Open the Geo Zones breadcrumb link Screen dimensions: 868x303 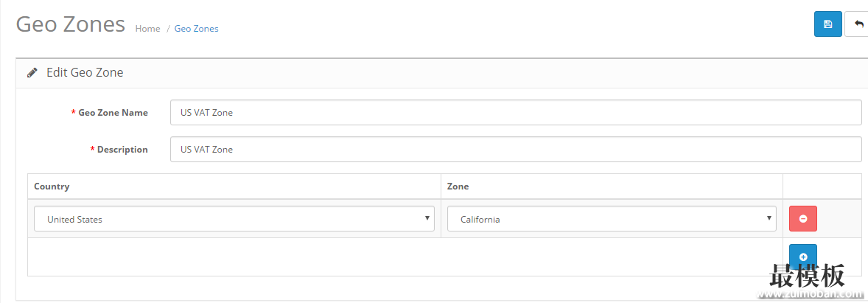pyautogui.click(x=197, y=29)
